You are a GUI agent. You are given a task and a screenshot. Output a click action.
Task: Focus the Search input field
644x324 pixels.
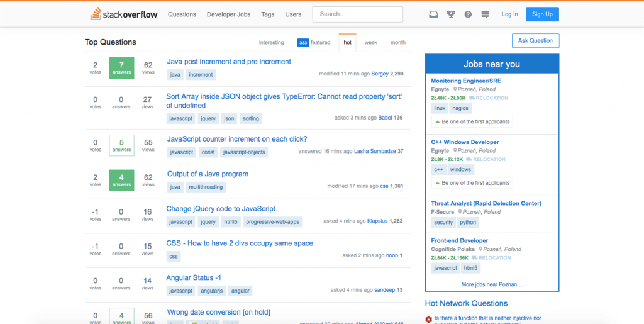[357, 14]
